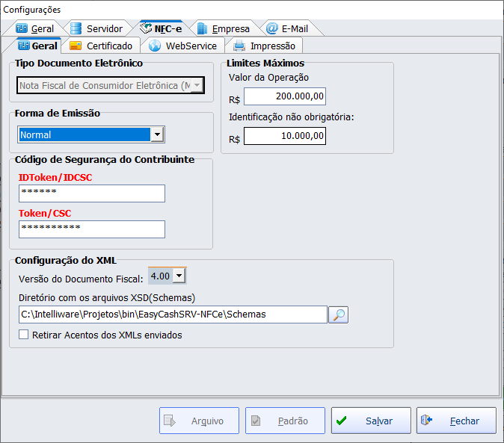Click the database icon on Servidor tab
The height and width of the screenshot is (443, 504).
coord(76,28)
